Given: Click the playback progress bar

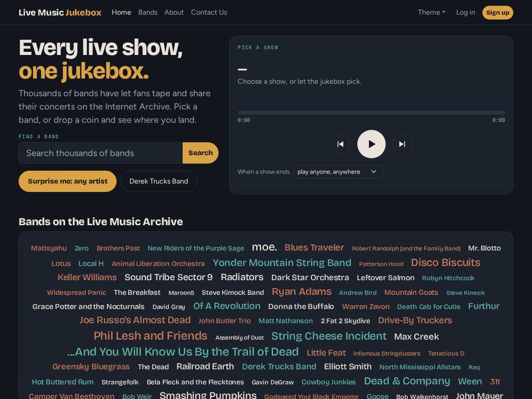Looking at the screenshot, I should pyautogui.click(x=371, y=113).
